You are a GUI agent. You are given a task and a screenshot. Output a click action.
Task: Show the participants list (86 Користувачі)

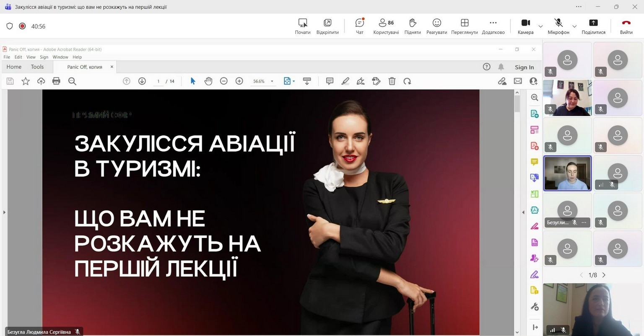(386, 26)
